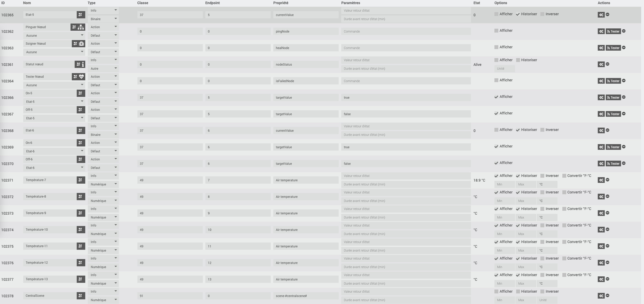This screenshot has height=304, width=644.
Task: Click the icon chooser button for Etat-5
Action: (x=81, y=15)
